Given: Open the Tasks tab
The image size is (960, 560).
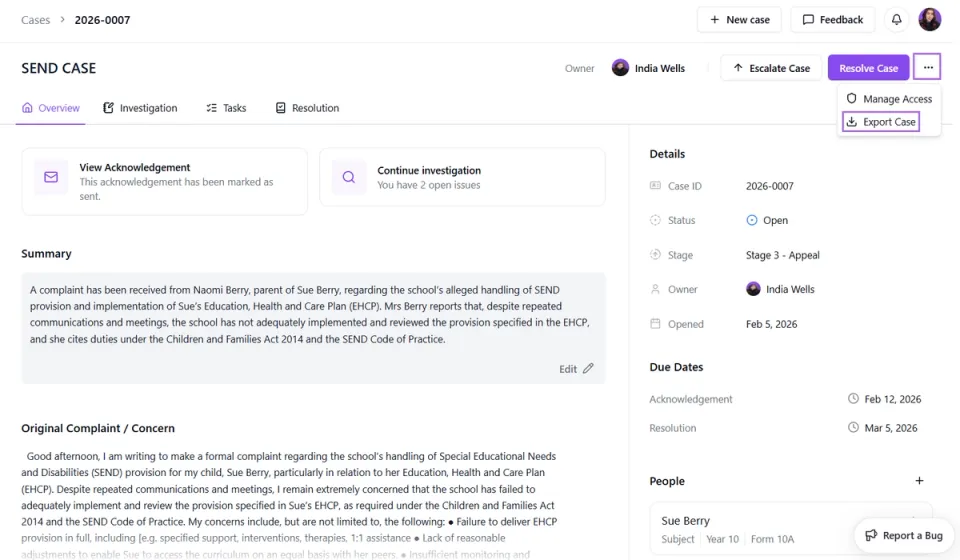Looking at the screenshot, I should 226,108.
